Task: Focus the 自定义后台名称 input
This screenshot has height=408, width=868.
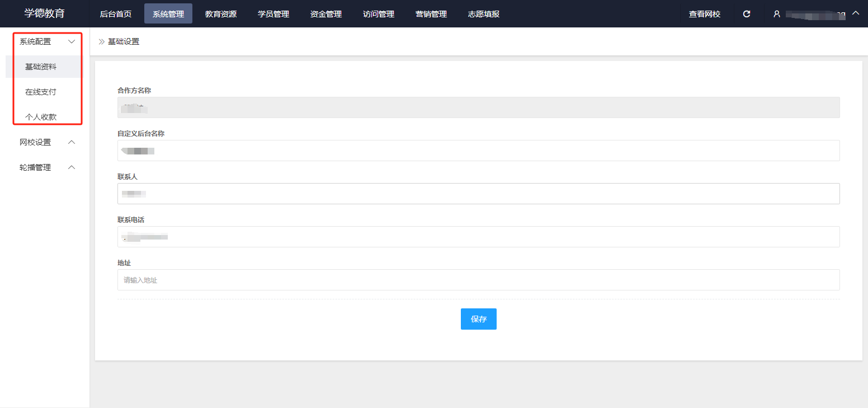Action: tap(479, 151)
